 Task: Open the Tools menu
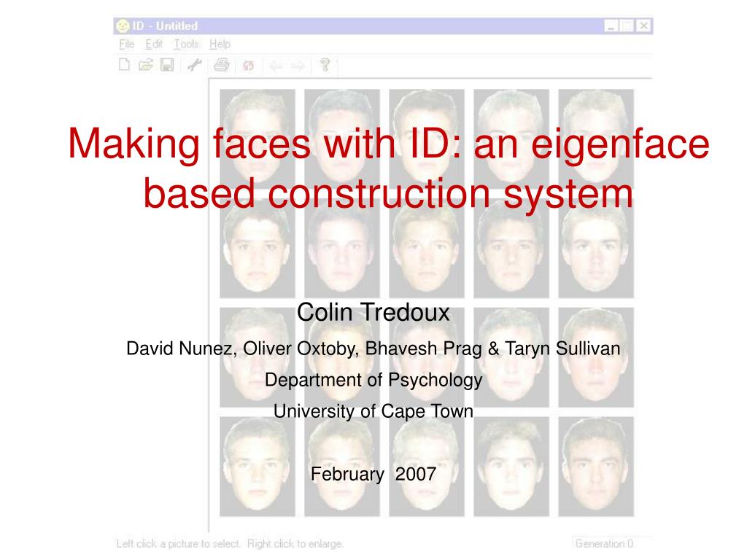[x=186, y=44]
